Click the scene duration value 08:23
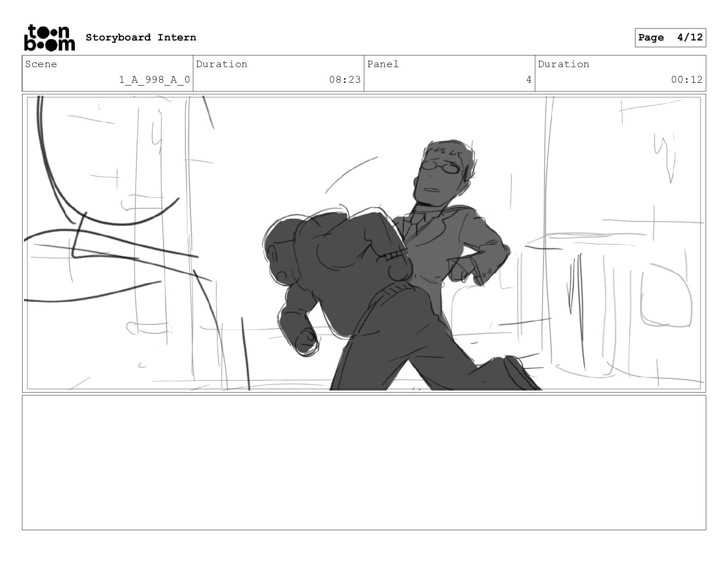 345,80
